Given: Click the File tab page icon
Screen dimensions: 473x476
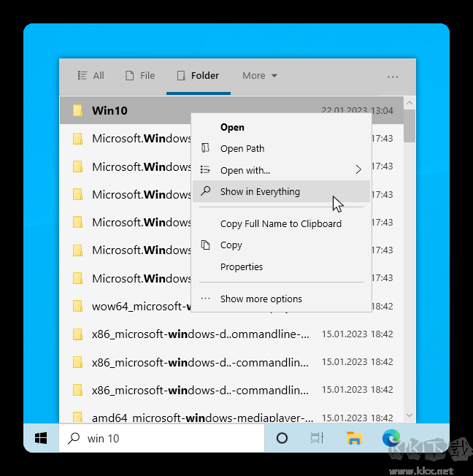Looking at the screenshot, I should click(x=130, y=75).
